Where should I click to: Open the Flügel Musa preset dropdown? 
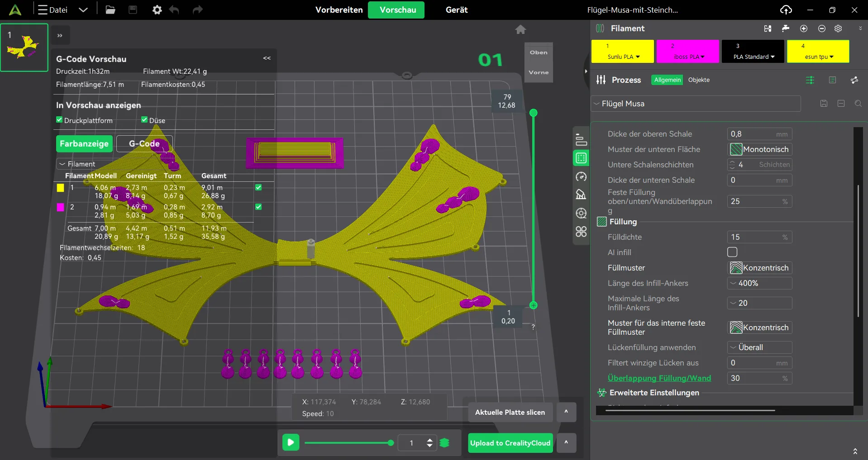696,104
